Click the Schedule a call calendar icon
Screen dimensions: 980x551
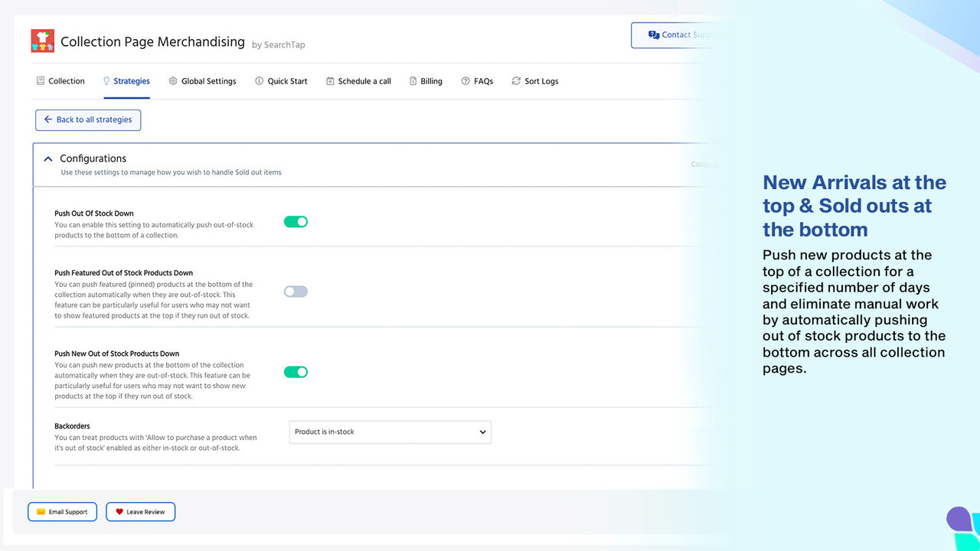coord(330,81)
